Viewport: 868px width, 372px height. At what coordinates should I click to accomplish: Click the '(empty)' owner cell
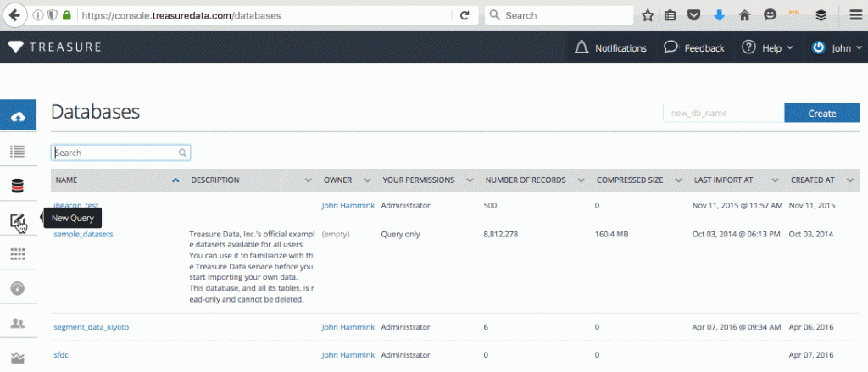[x=336, y=234]
